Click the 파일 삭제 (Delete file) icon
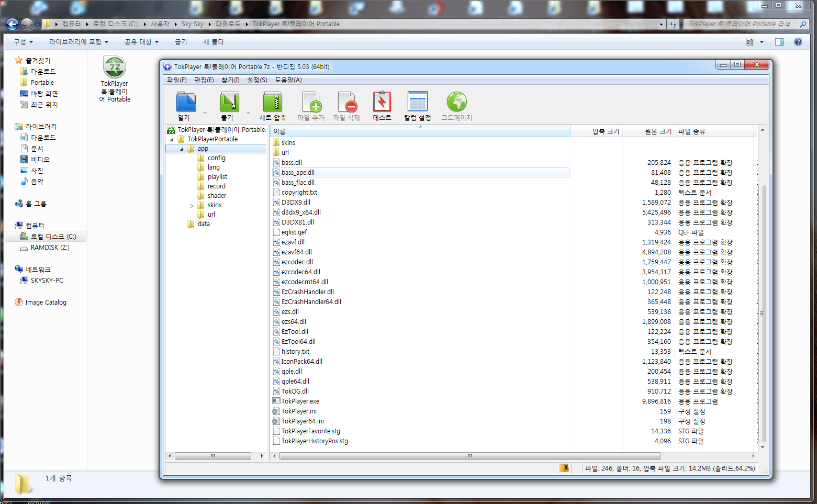The width and height of the screenshot is (817, 504). [347, 102]
